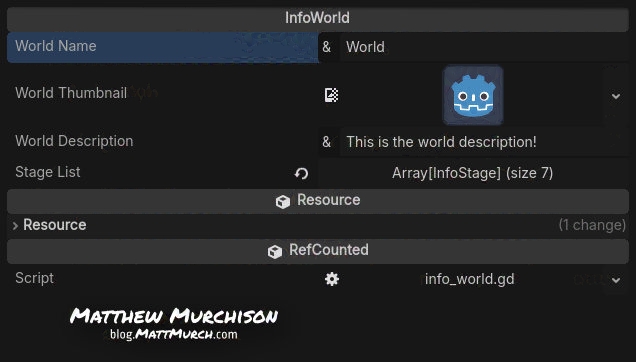
Task: Click the gear icon beside info_world.gd
Action: coord(332,279)
